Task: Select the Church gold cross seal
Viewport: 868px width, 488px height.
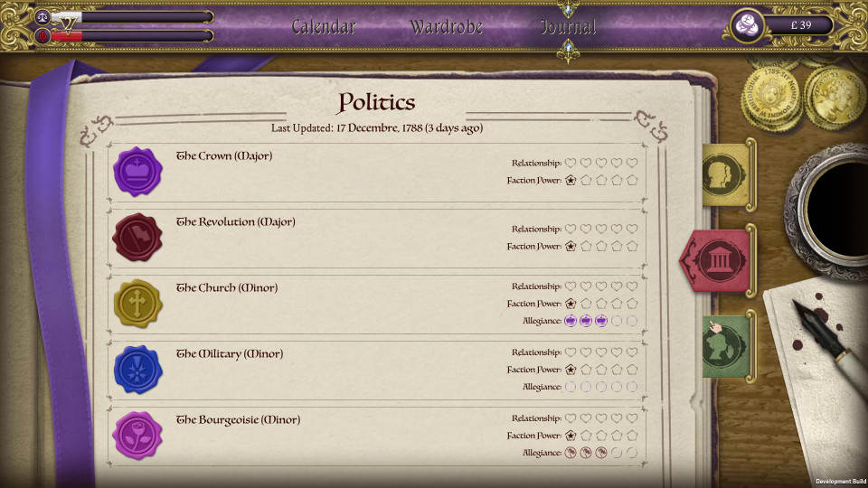Action: click(137, 303)
